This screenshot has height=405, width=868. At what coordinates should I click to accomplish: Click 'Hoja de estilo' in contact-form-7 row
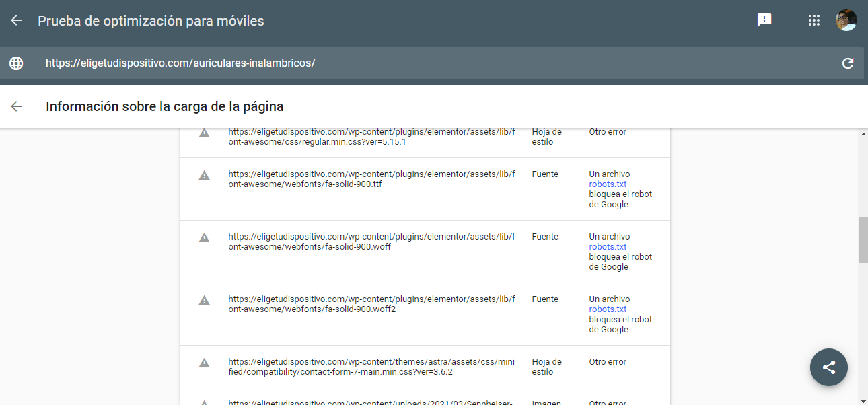[546, 367]
